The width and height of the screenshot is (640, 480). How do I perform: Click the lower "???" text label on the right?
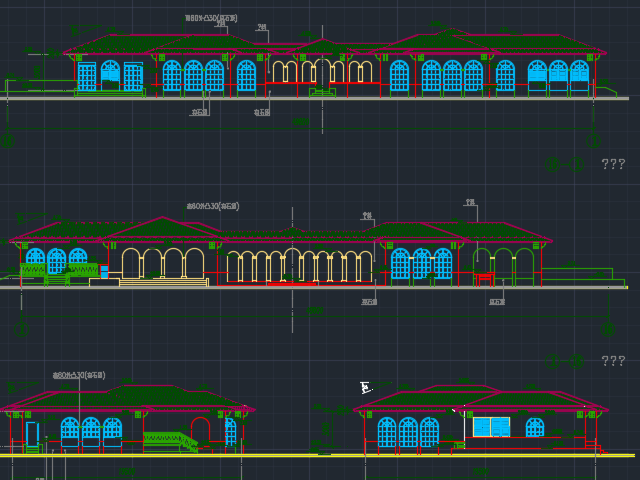click(x=613, y=361)
